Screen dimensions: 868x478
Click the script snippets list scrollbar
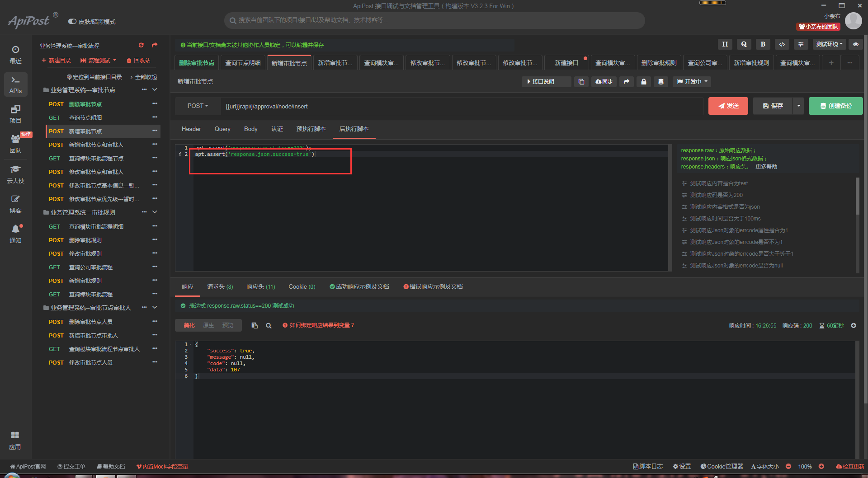click(857, 196)
